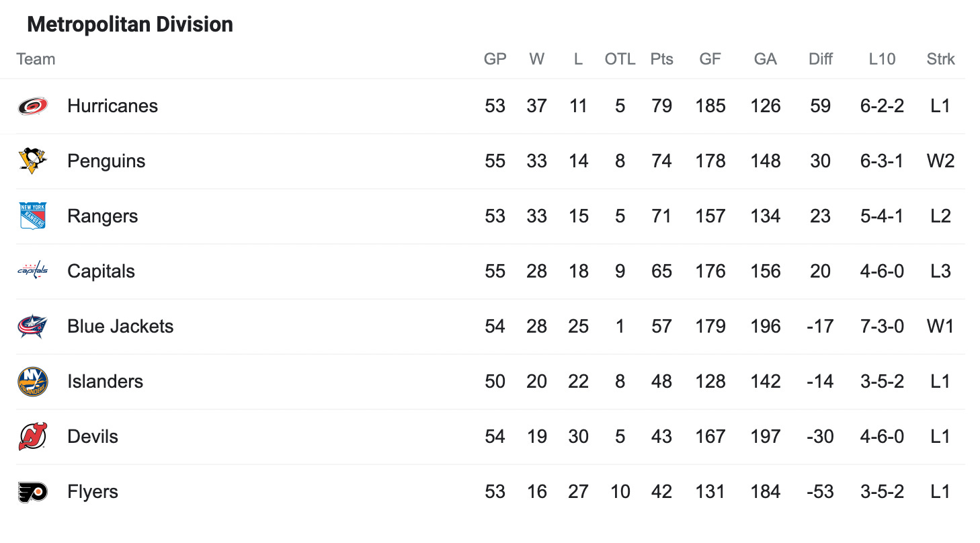Click the Capitals team logo

[x=32, y=271]
